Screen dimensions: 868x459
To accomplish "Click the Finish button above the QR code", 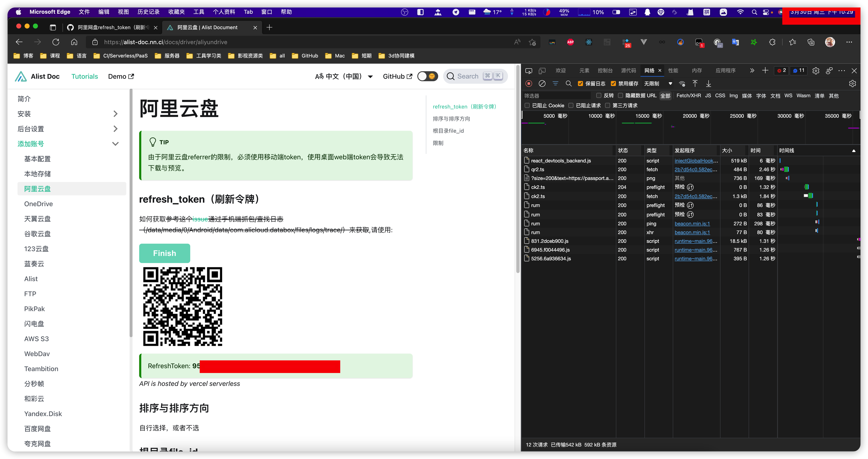I will 164,253.
